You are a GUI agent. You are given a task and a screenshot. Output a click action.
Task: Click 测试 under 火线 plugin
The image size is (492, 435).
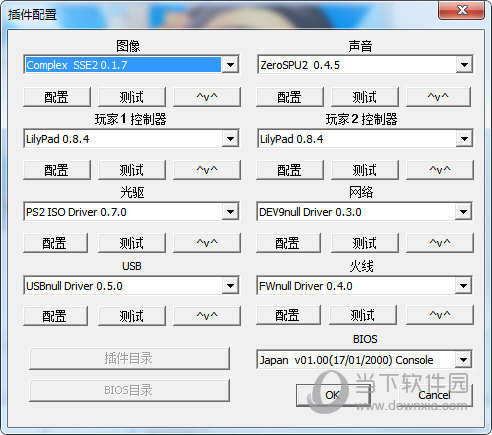tap(363, 315)
